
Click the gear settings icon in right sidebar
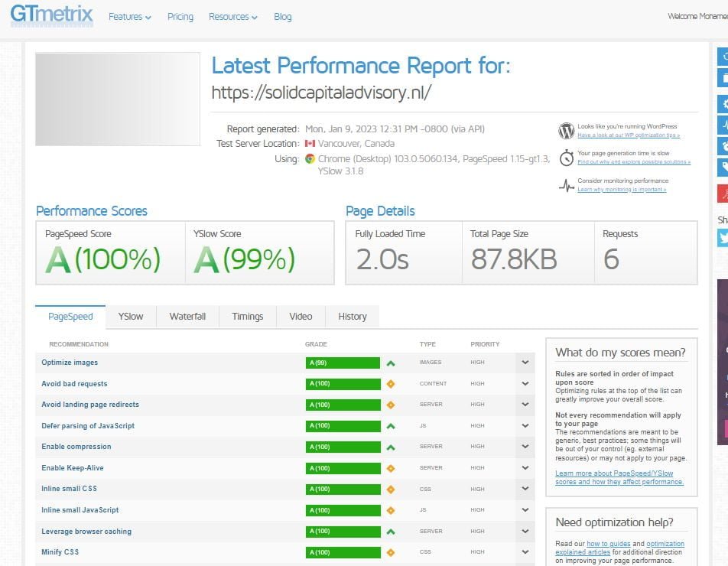(723, 104)
